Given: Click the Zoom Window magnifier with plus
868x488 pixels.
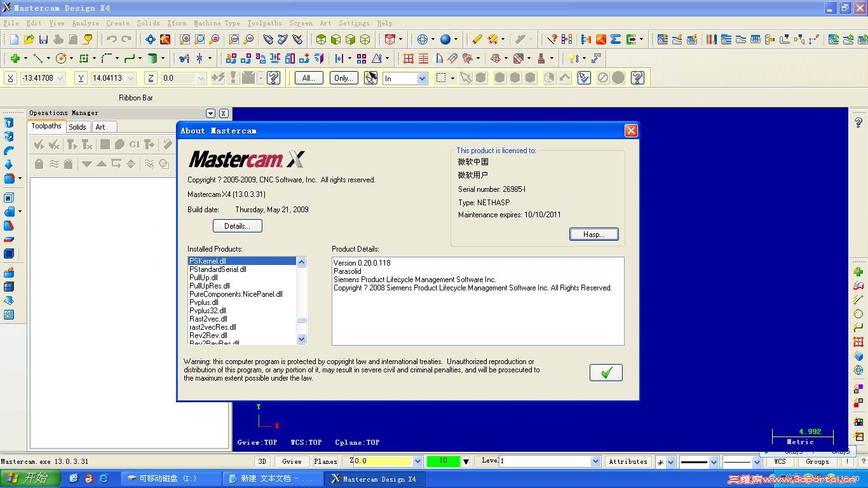Looking at the screenshot, I should click(185, 39).
